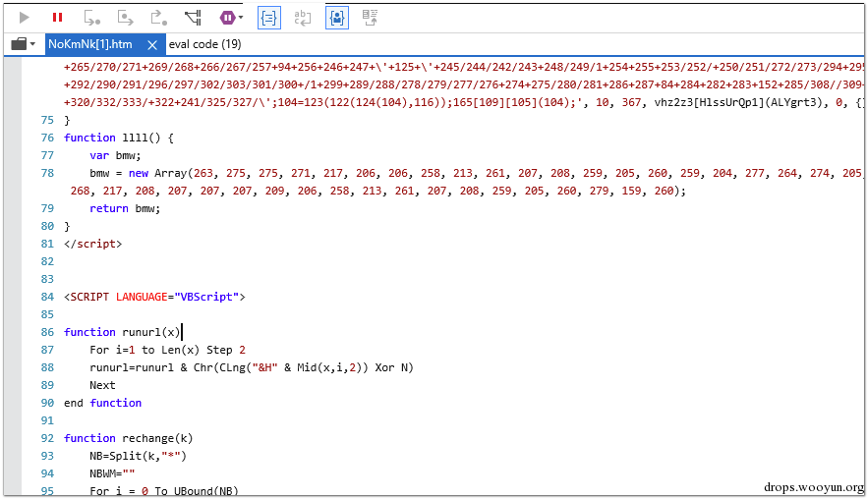Toggle the Word wrap button

tap(302, 18)
